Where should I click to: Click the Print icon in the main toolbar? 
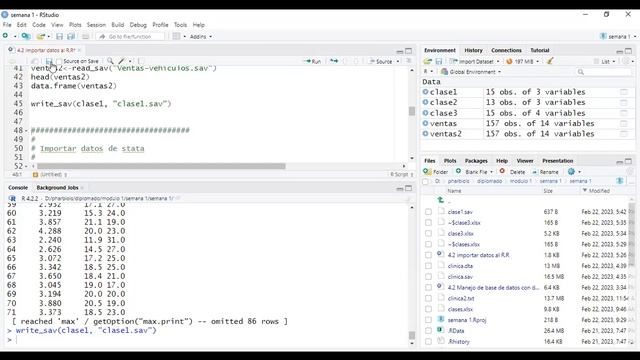point(85,36)
